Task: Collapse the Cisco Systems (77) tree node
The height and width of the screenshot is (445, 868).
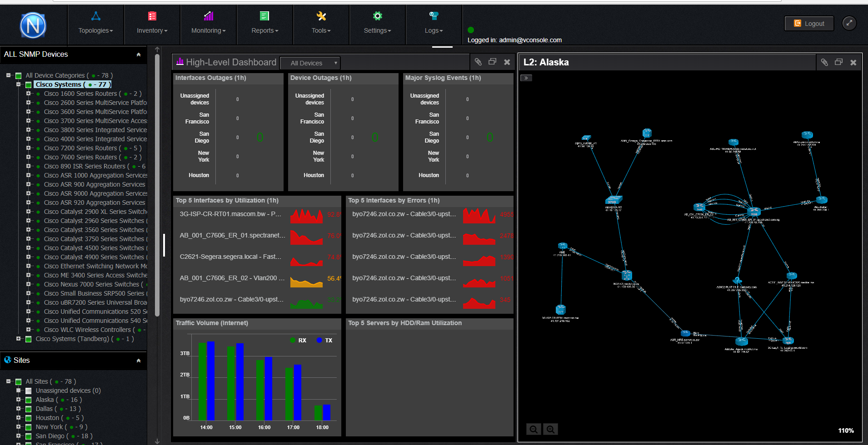Action: (19, 84)
